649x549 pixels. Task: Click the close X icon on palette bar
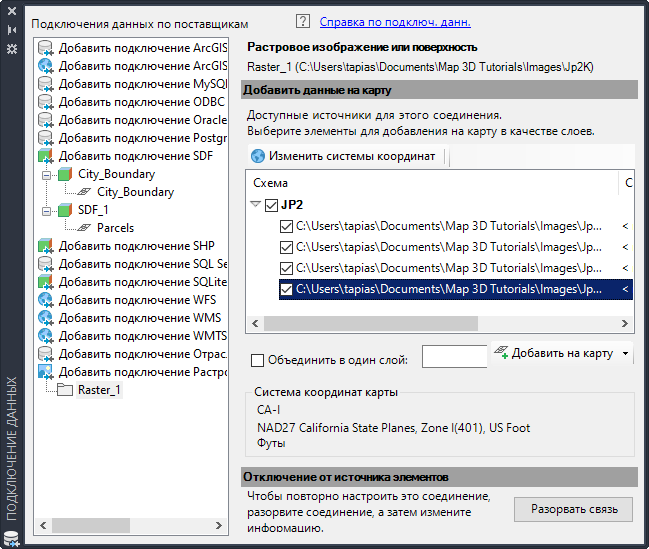(12, 11)
